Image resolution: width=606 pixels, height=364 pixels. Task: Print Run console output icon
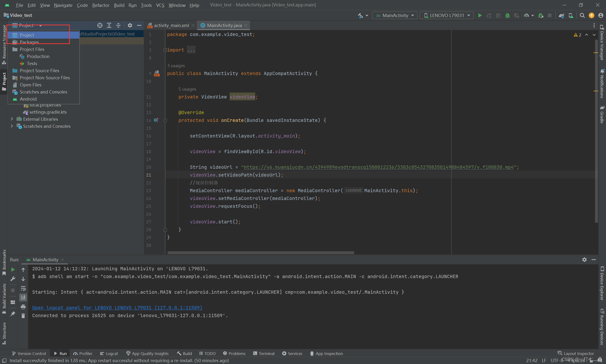23,306
